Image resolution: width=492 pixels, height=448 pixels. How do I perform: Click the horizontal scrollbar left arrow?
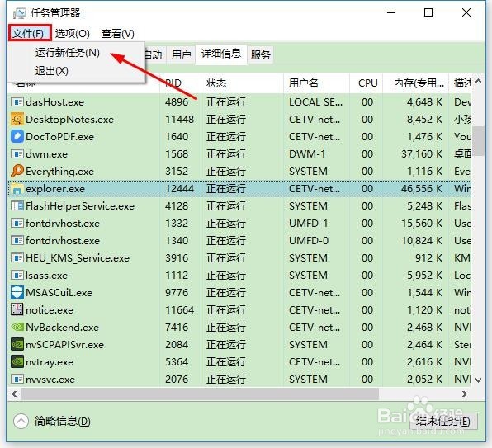[14, 394]
